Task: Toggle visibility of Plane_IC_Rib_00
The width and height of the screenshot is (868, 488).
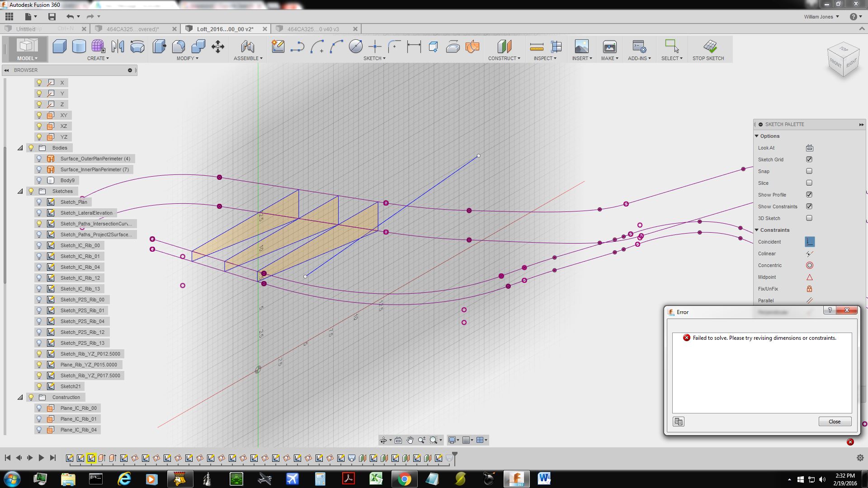Action: 39,408
